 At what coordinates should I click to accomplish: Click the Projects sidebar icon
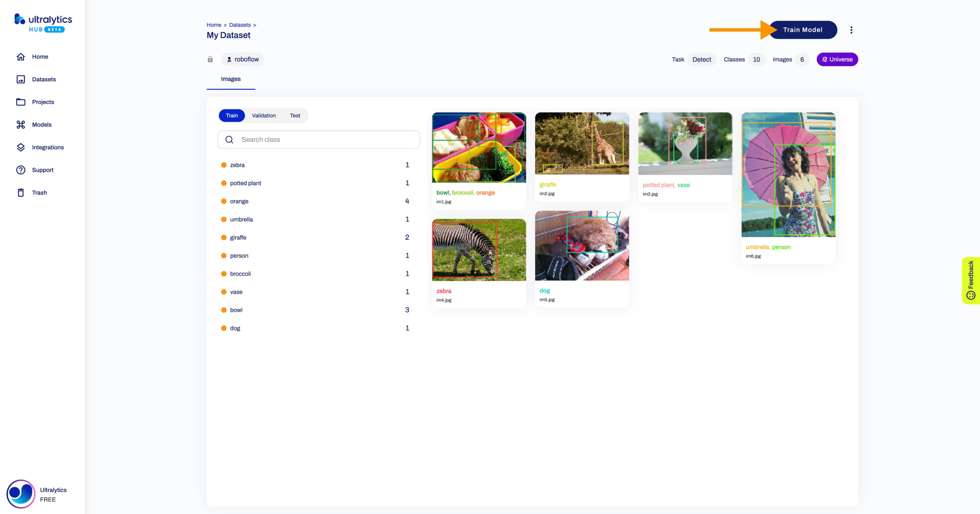point(20,102)
